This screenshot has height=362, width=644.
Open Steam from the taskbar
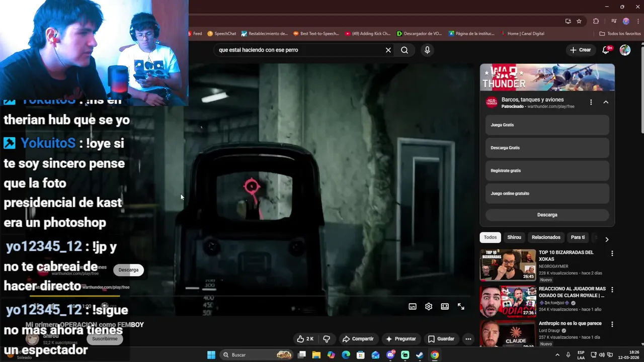point(420,355)
